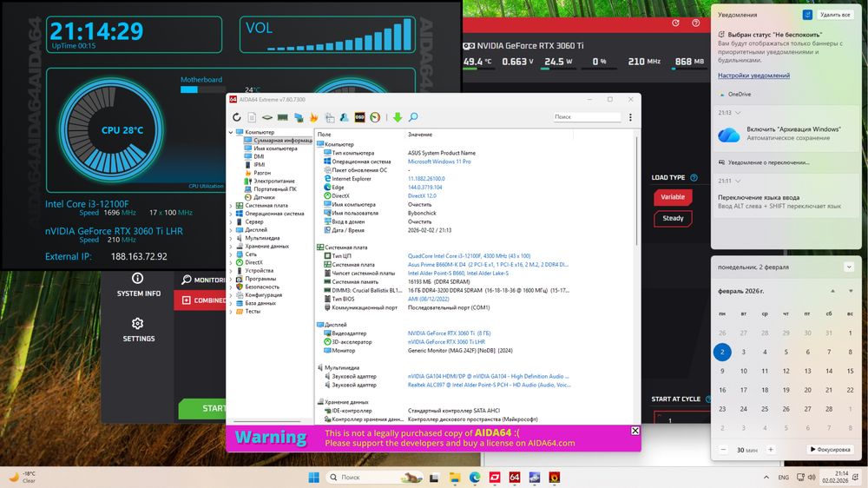Image resolution: width=868 pixels, height=488 pixels.
Task: Go to previous month with up arrow
Action: click(x=832, y=291)
